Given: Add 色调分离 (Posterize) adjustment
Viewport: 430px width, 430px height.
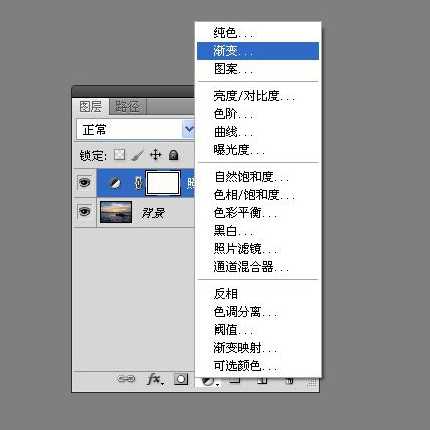Looking at the screenshot, I should pyautogui.click(x=258, y=312).
